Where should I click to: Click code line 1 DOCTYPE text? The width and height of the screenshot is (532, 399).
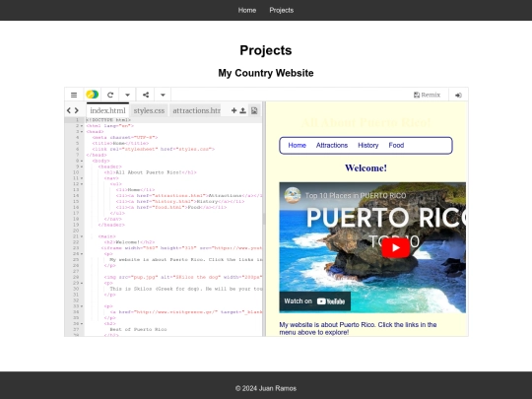point(108,120)
